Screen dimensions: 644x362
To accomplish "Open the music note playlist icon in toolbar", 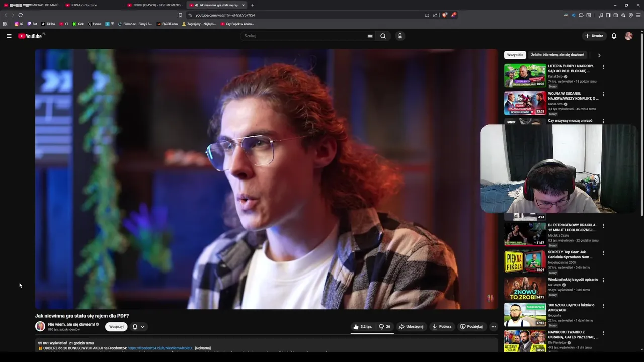I will 601,15.
